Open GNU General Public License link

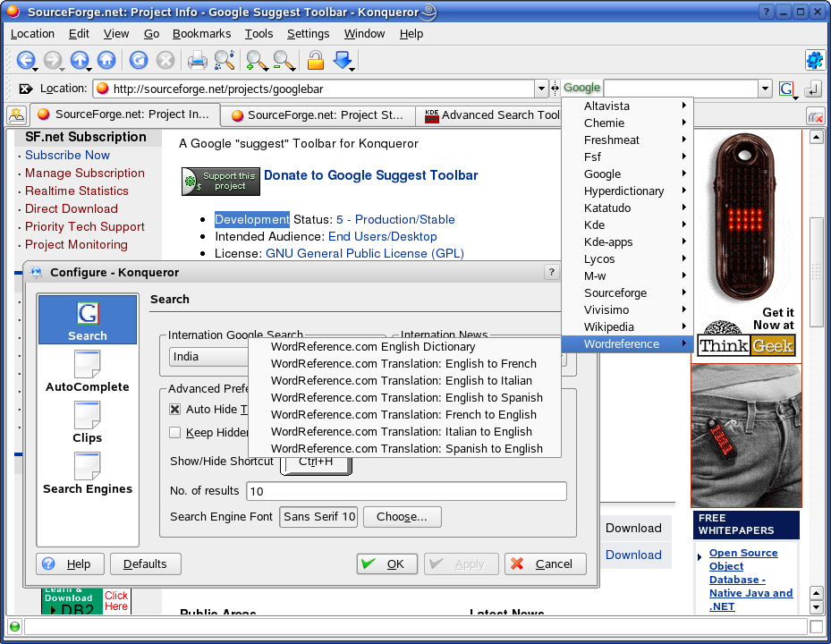[365, 253]
